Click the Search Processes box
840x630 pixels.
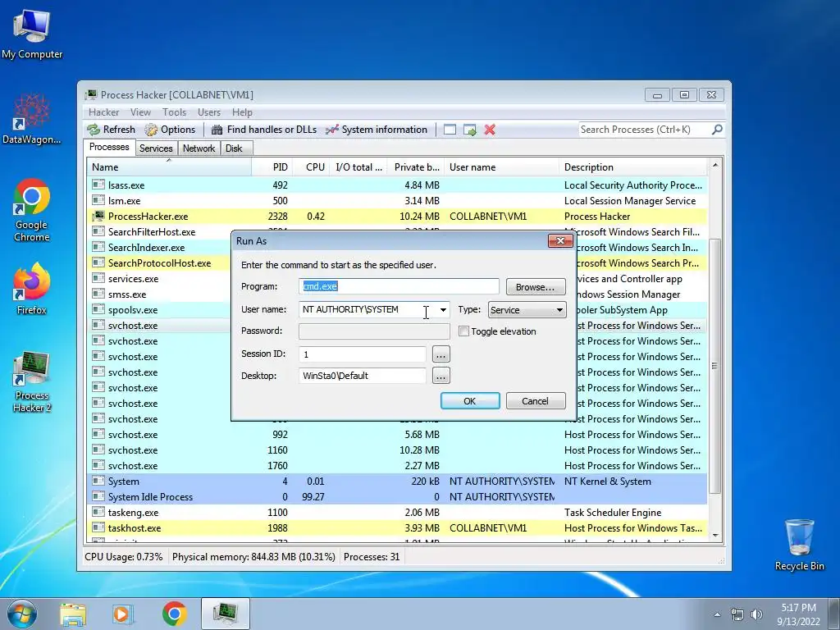click(x=644, y=130)
